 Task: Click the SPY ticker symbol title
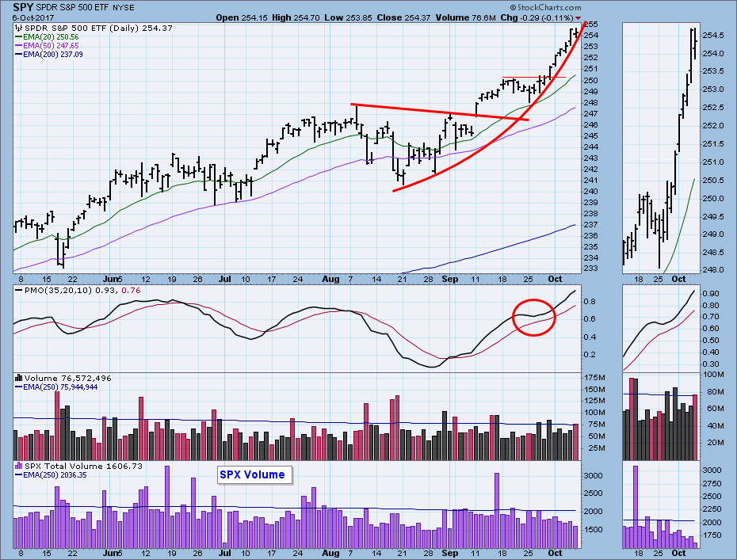23,7
